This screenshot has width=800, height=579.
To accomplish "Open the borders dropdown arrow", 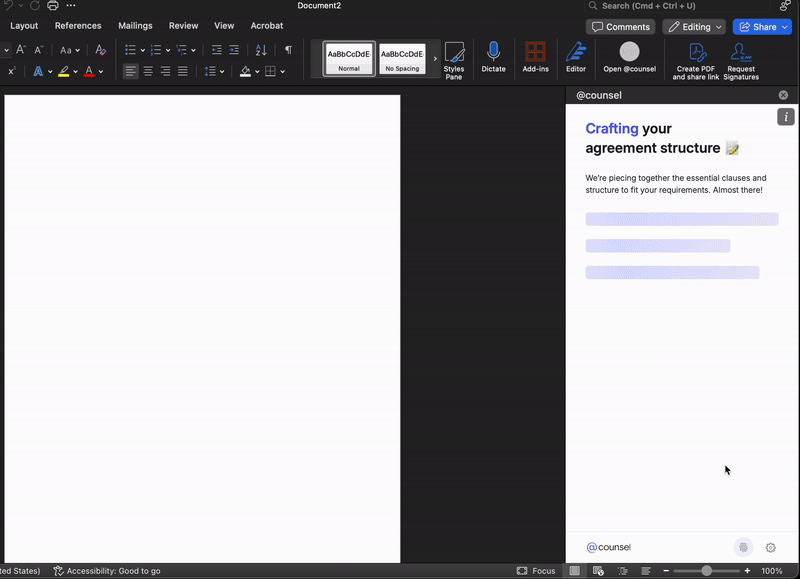I will 283,71.
